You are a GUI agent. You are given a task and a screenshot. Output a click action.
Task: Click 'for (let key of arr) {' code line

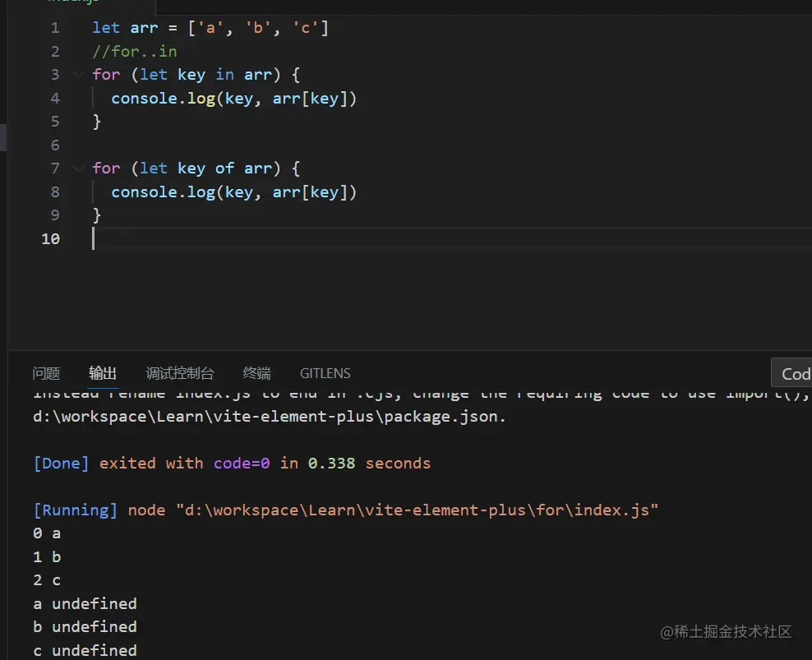pyautogui.click(x=196, y=168)
